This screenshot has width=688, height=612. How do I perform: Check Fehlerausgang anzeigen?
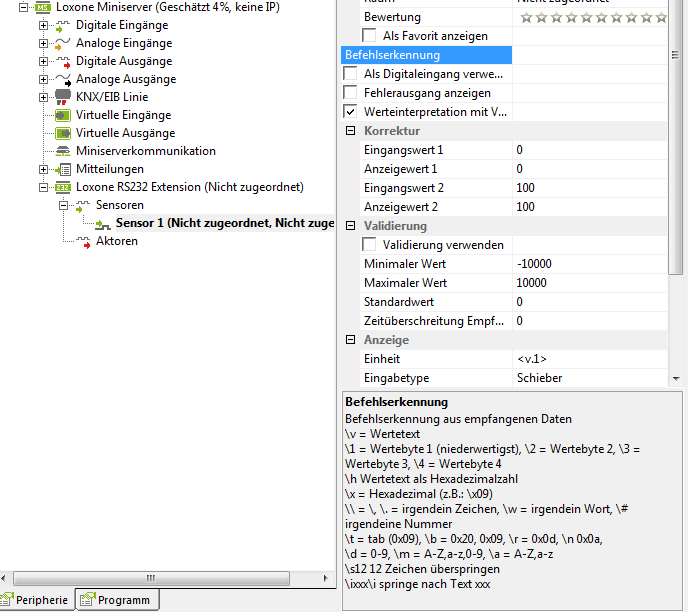click(350, 93)
